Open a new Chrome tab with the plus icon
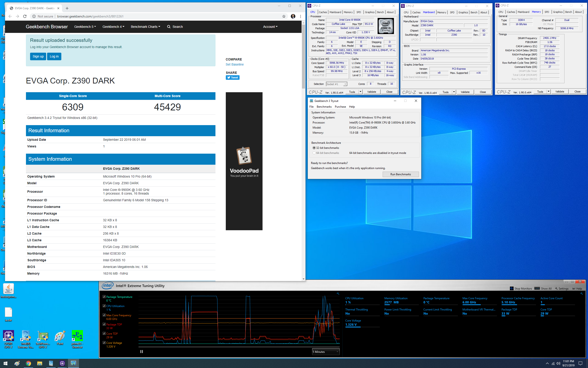 point(67,8)
